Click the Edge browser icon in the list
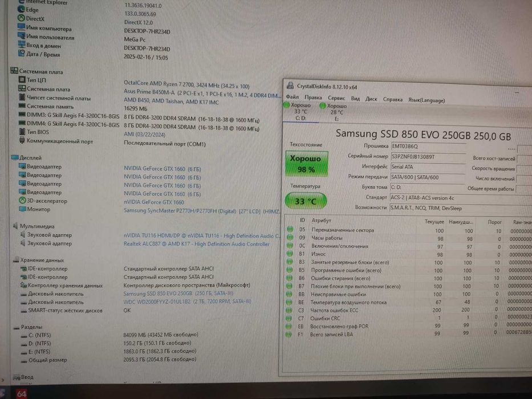The height and width of the screenshot is (399, 532). 21,10
